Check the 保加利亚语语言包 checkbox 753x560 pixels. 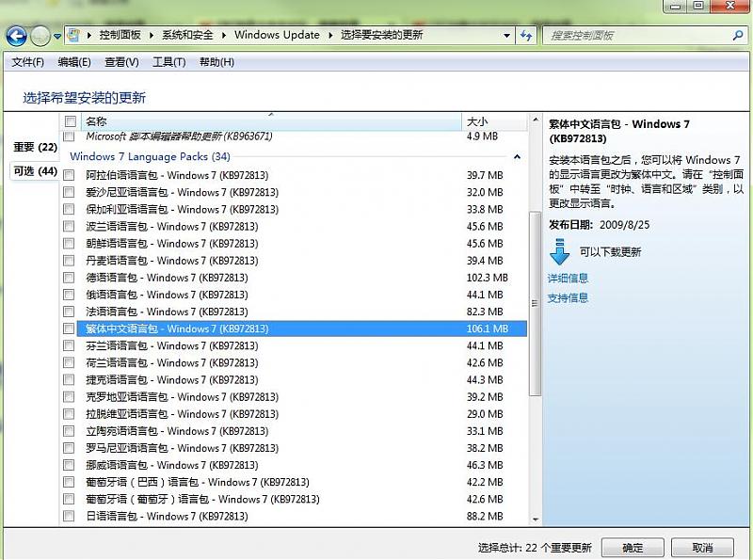pyautogui.click(x=69, y=209)
